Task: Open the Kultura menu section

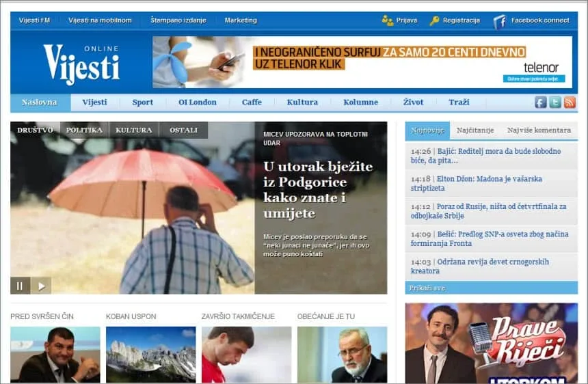Action: pyautogui.click(x=302, y=102)
